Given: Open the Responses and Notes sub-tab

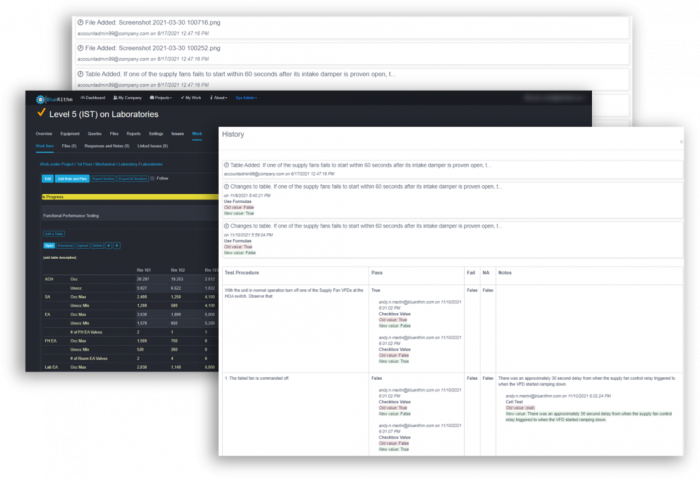Looking at the screenshot, I should [107, 146].
